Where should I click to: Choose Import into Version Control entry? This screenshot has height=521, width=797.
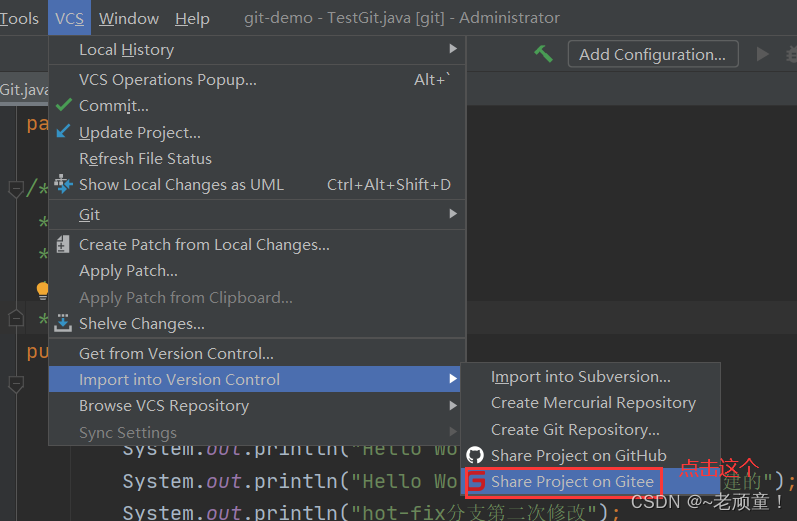pyautogui.click(x=255, y=379)
